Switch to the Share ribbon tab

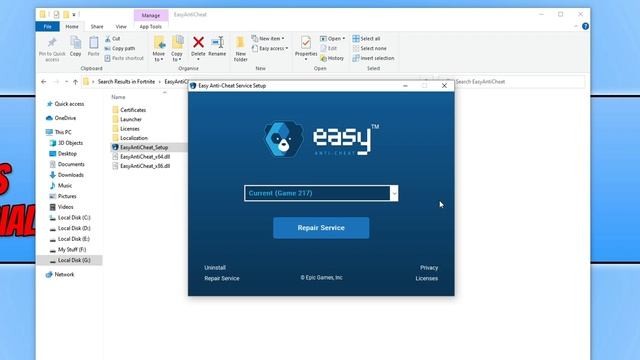tap(97, 27)
